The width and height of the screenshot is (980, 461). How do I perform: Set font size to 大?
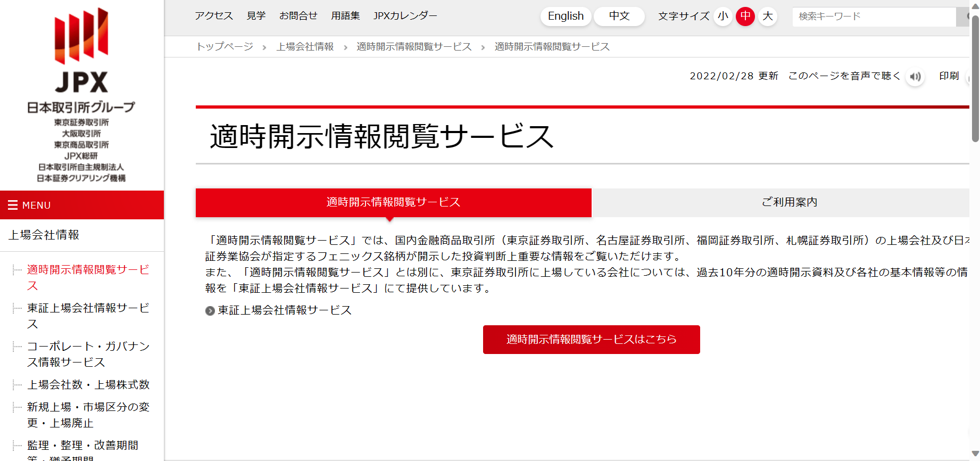(x=768, y=16)
